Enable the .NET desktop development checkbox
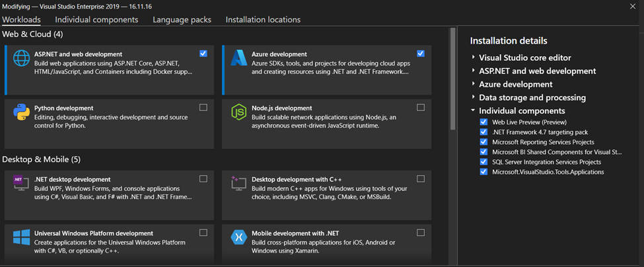 203,178
